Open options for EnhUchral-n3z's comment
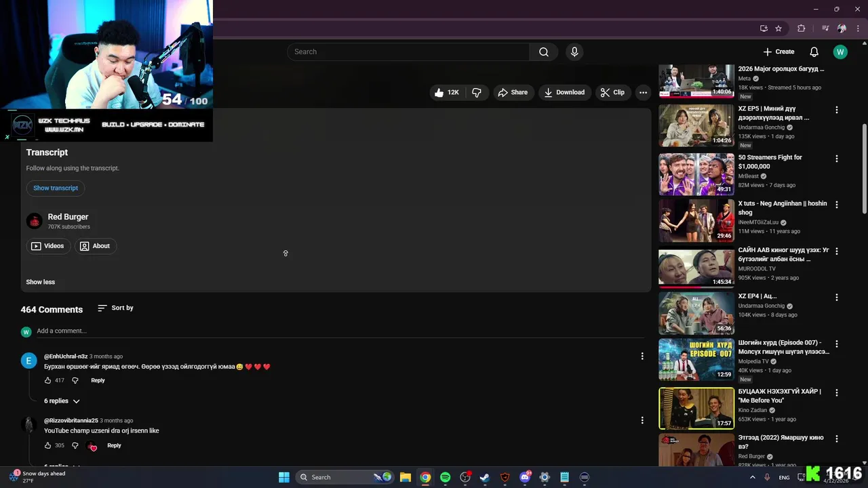The height and width of the screenshot is (488, 868). coord(642,356)
